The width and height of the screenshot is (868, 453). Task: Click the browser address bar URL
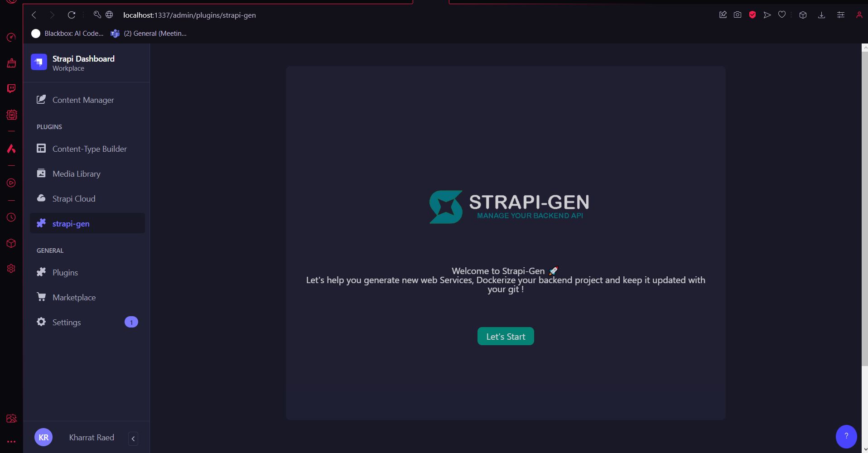click(x=189, y=15)
